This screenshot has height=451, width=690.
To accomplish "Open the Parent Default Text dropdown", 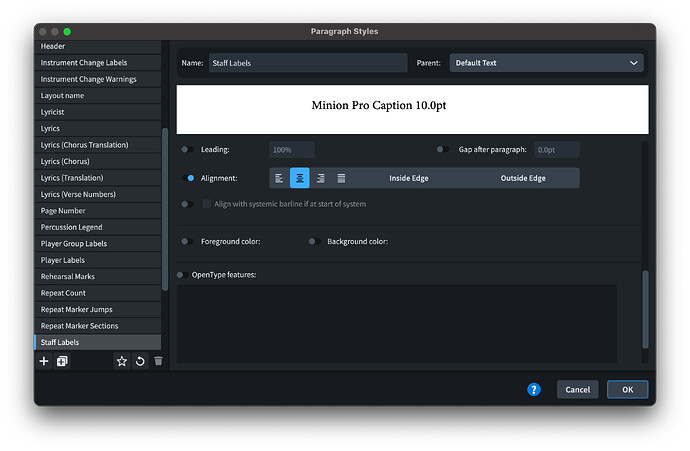I will (546, 63).
